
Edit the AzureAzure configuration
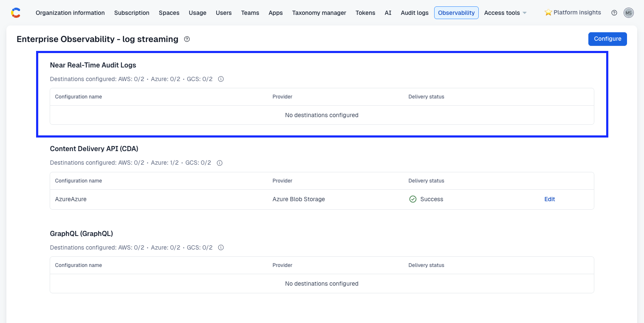[550, 199]
